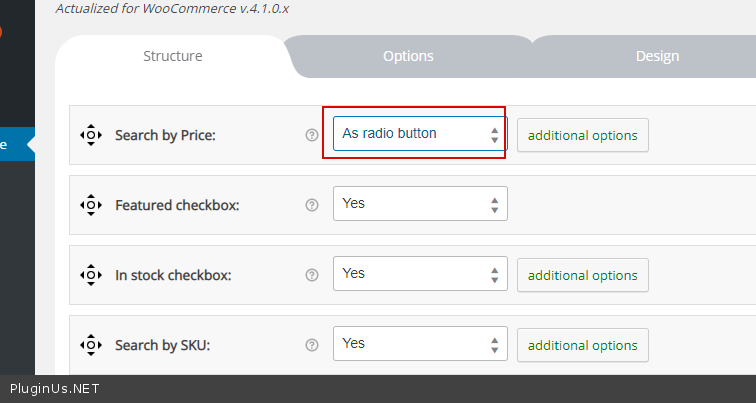Open additional options for Search by SKU

tap(582, 345)
